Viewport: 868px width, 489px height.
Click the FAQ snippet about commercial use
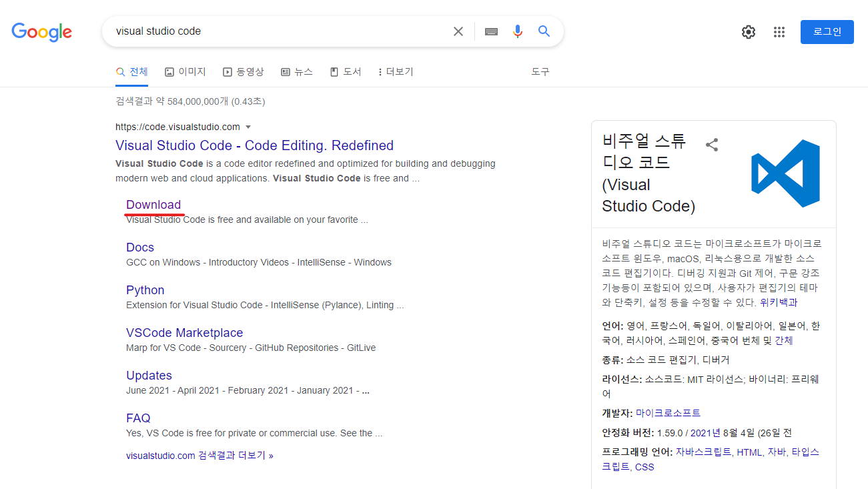pos(254,433)
